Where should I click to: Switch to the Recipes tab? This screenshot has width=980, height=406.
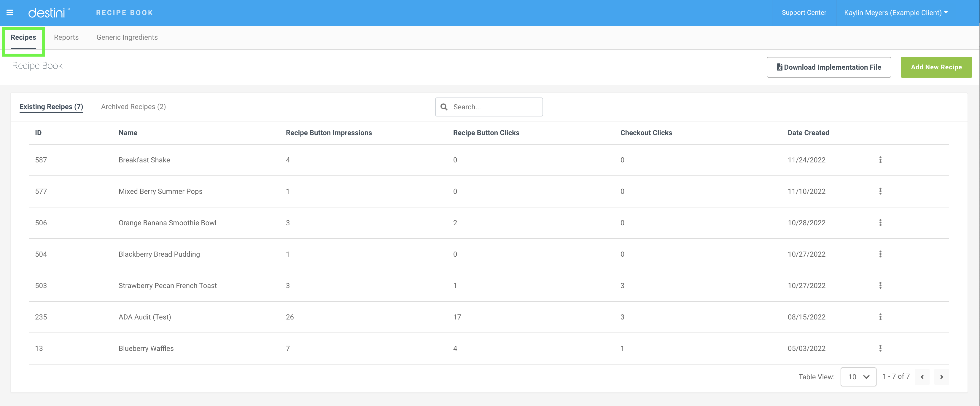pos(23,37)
